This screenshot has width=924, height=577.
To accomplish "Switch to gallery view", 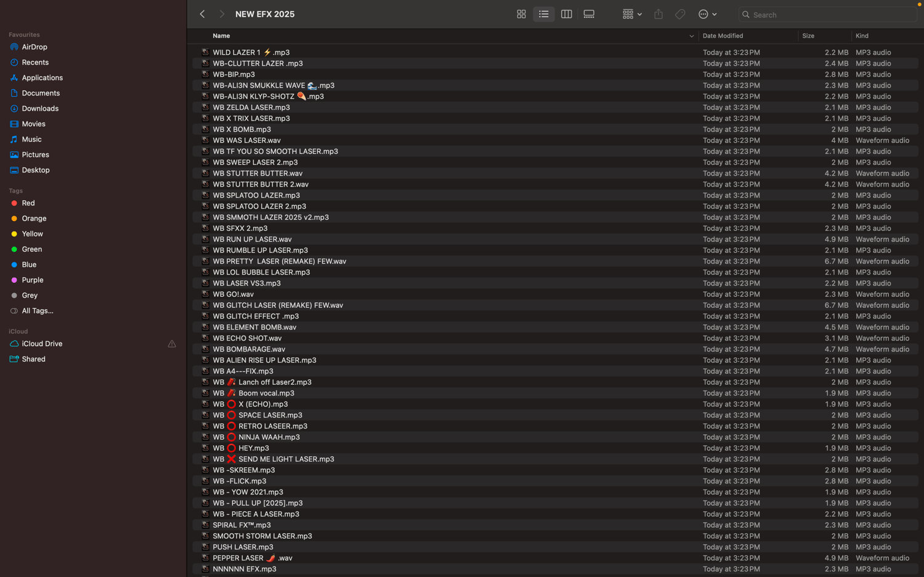I will [x=589, y=14].
